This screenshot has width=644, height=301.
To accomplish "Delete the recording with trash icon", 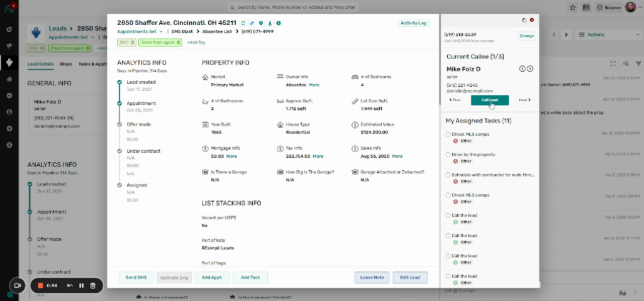I will [93, 285].
